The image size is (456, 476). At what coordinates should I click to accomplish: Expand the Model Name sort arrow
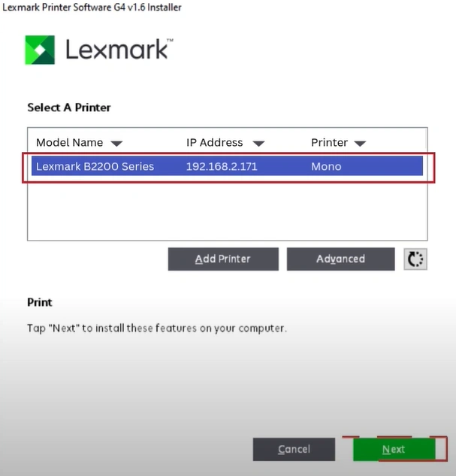pyautogui.click(x=116, y=144)
